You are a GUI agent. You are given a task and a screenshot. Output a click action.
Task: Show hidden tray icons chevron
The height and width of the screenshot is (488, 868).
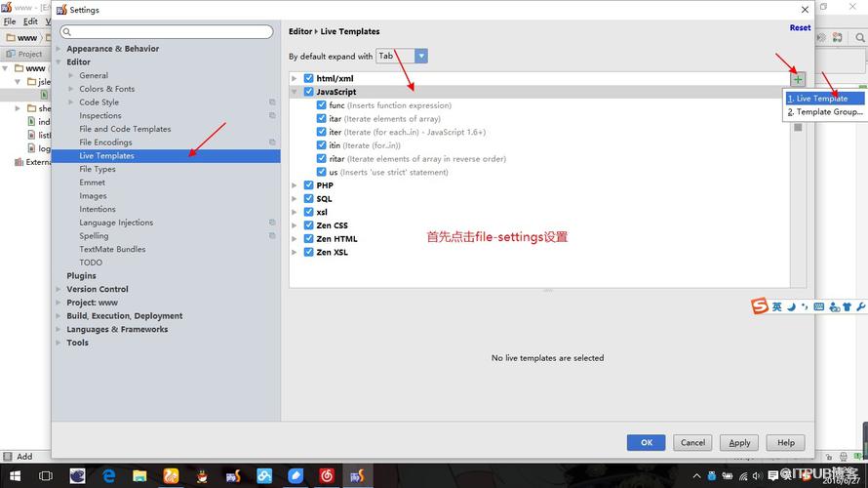697,476
